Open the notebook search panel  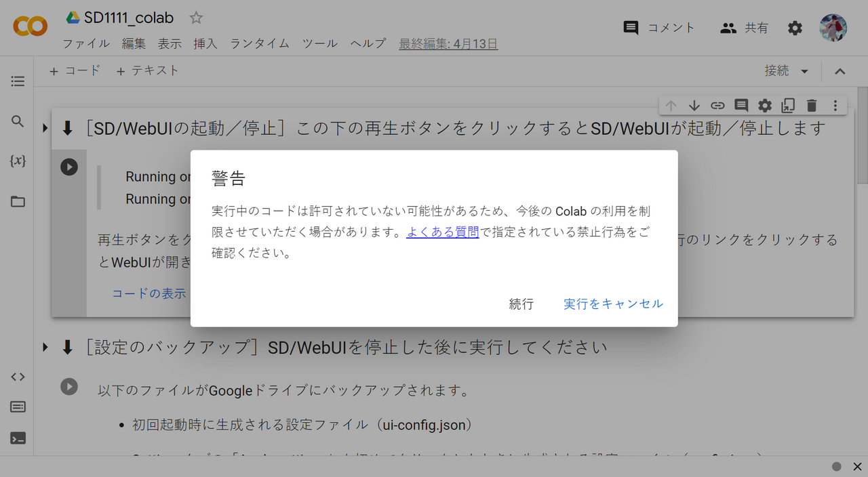[18, 120]
